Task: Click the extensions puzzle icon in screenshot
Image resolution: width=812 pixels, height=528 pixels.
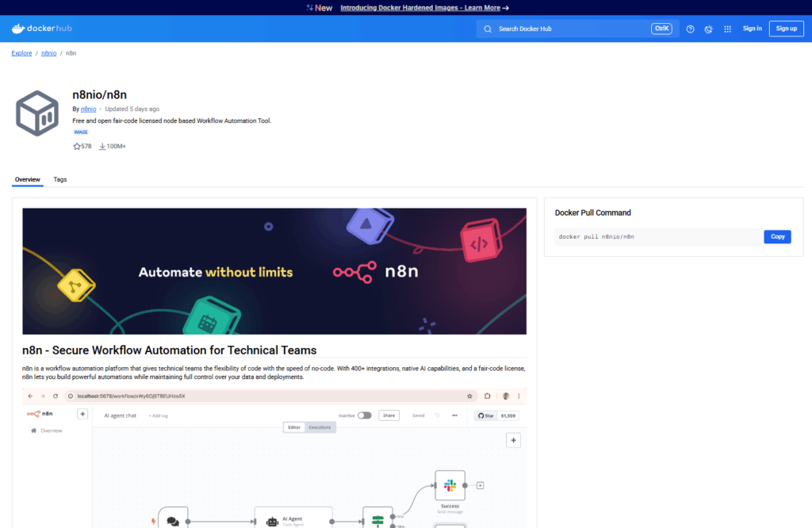Action: tap(488, 396)
